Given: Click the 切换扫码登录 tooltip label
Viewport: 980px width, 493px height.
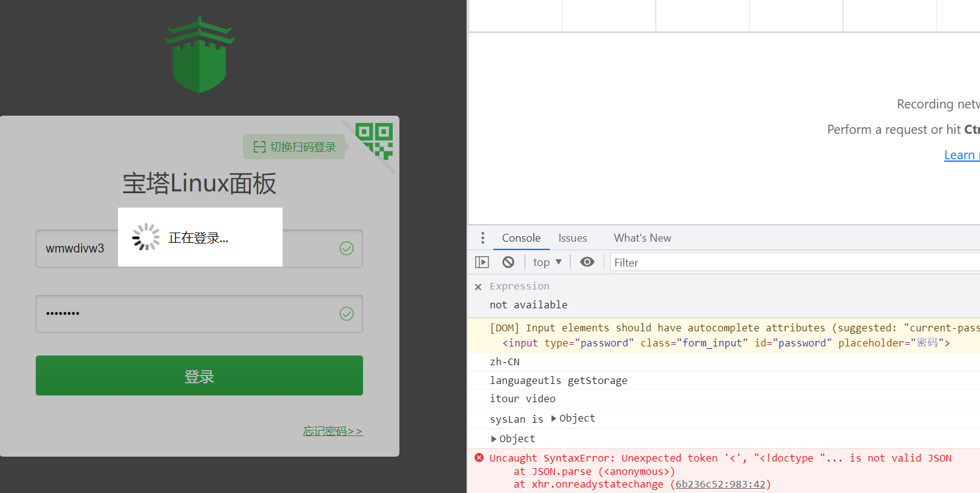Looking at the screenshot, I should [294, 147].
